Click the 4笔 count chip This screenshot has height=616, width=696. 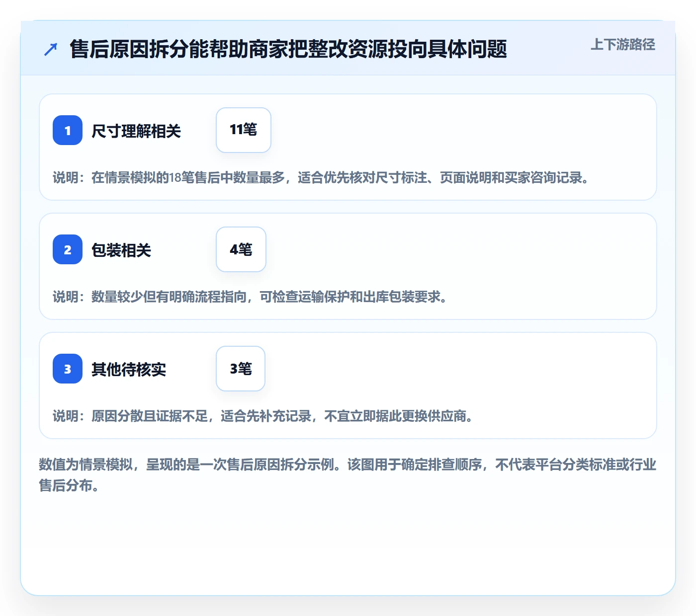pos(241,249)
